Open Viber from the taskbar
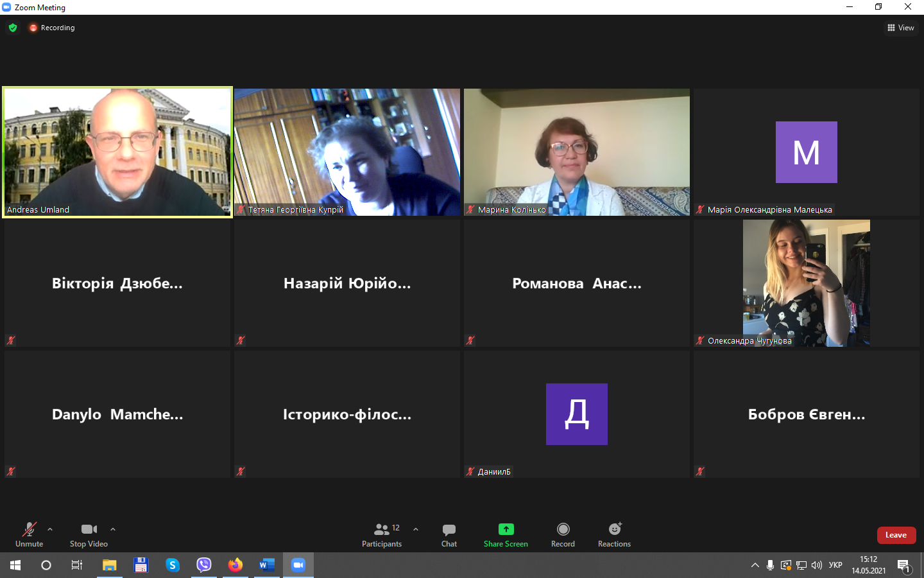Viewport: 924px width, 578px height. point(204,565)
